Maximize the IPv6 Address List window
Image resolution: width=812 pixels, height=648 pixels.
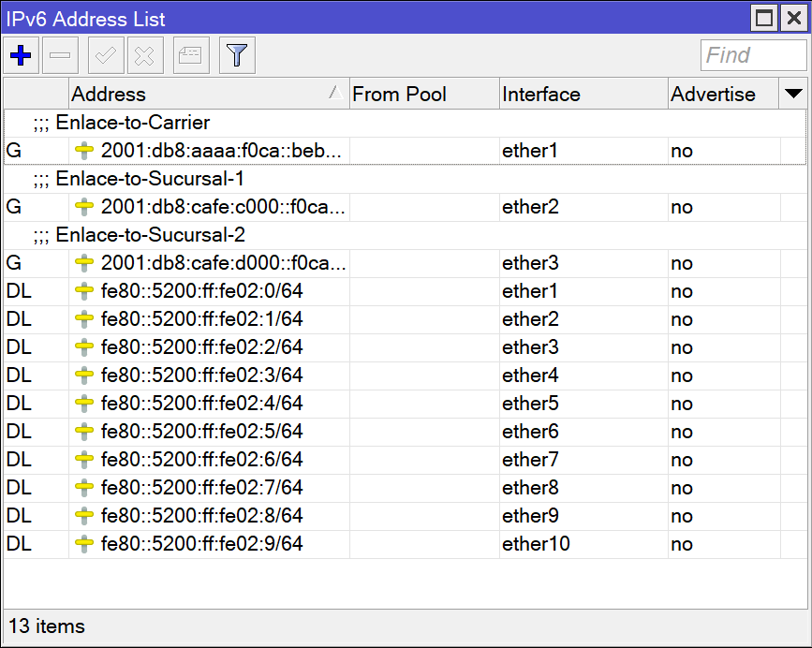point(764,18)
